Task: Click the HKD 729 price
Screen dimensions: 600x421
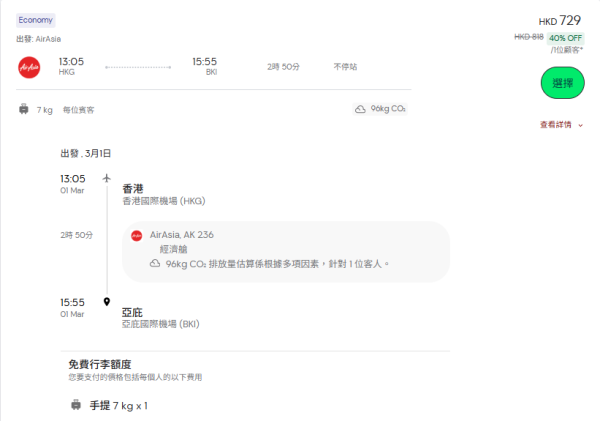Action: tap(559, 20)
